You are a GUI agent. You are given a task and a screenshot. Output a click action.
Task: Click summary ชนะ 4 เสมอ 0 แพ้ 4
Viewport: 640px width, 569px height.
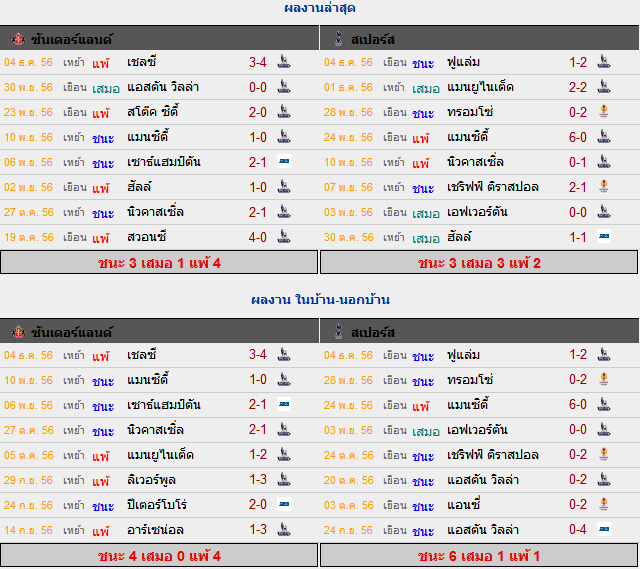point(159,556)
